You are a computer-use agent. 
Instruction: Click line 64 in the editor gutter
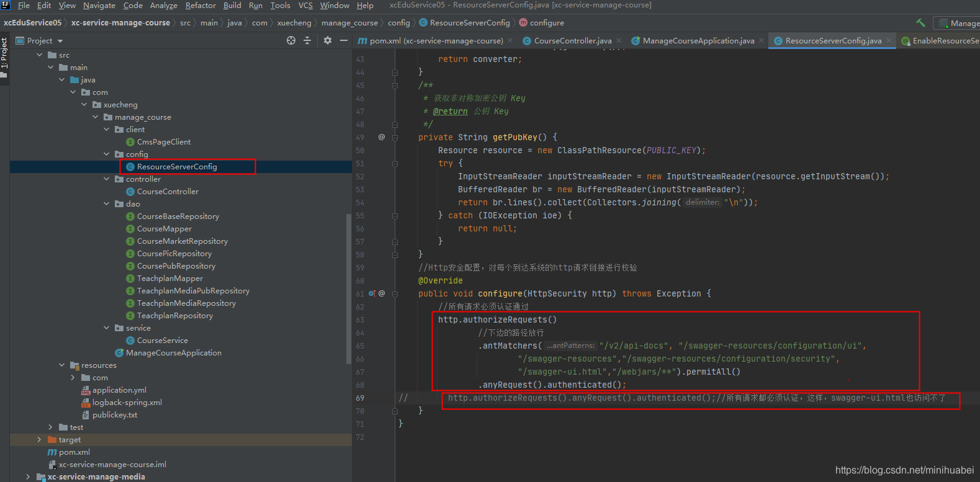click(361, 333)
